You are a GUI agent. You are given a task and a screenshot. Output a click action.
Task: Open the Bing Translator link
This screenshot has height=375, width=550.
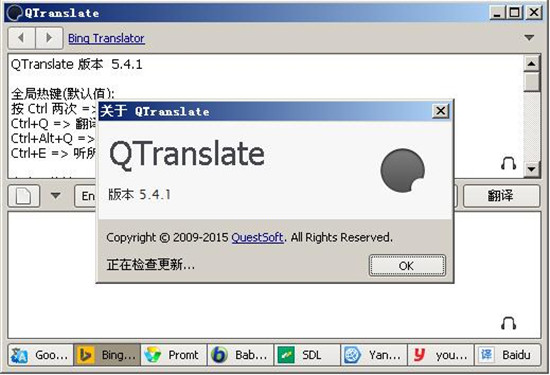(106, 38)
